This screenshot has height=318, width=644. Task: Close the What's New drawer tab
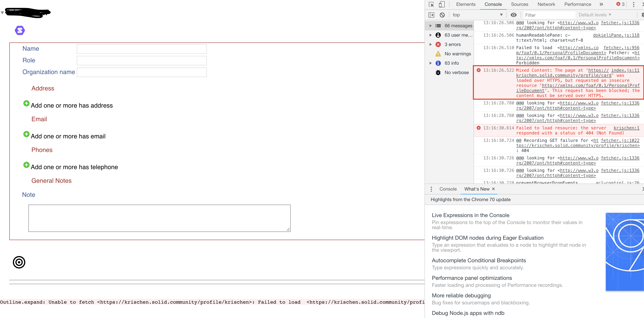(x=493, y=189)
